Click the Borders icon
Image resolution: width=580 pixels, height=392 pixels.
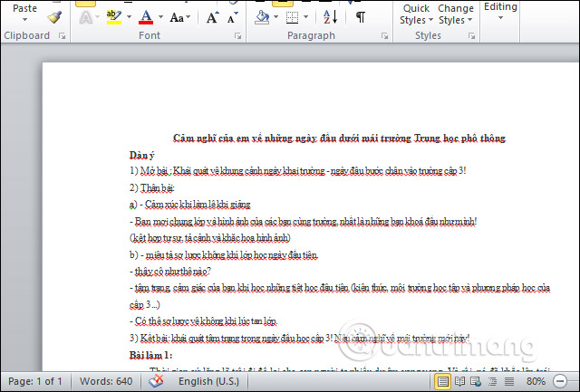[x=292, y=17]
